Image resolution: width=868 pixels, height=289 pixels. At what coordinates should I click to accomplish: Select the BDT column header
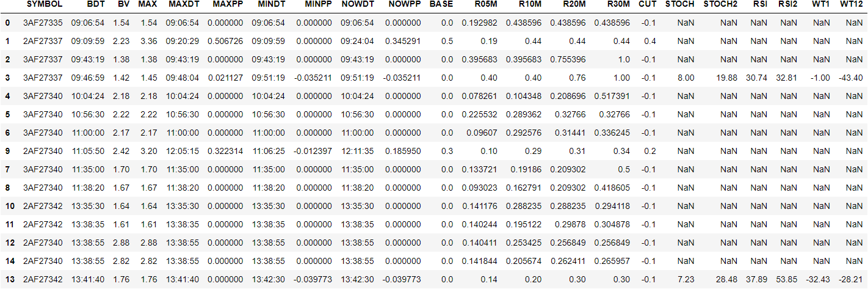[96, 4]
